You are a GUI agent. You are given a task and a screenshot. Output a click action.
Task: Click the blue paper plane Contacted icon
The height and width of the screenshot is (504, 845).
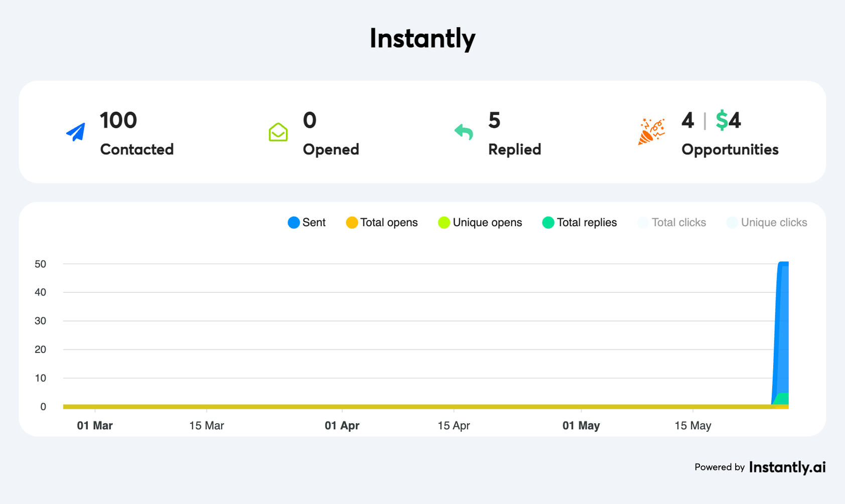[x=76, y=132]
